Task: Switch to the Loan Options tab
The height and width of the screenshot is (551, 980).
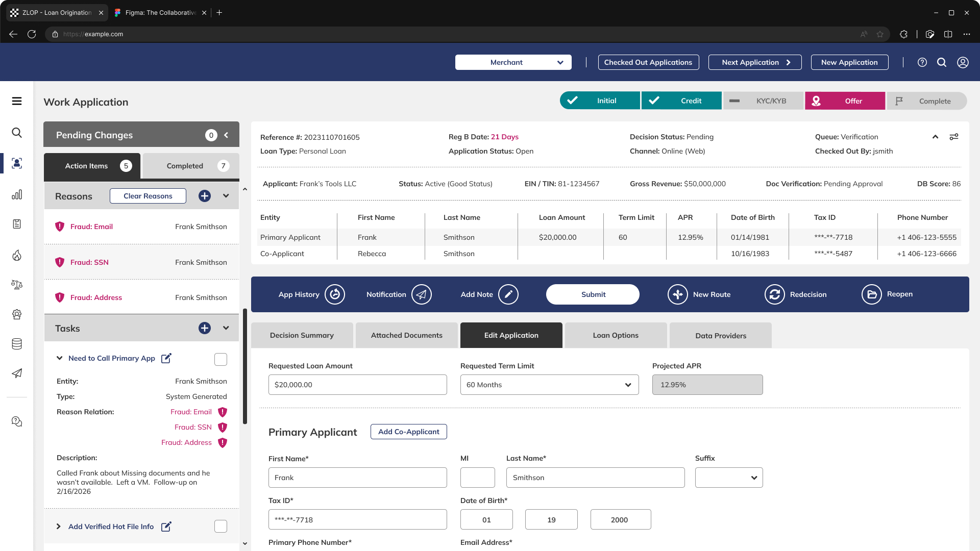Action: click(x=616, y=335)
